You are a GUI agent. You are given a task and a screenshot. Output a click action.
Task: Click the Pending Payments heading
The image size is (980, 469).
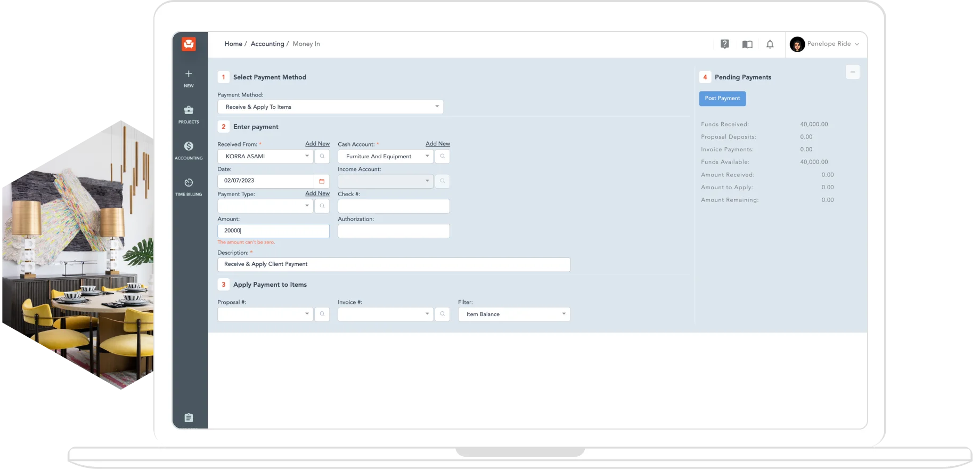click(x=743, y=77)
